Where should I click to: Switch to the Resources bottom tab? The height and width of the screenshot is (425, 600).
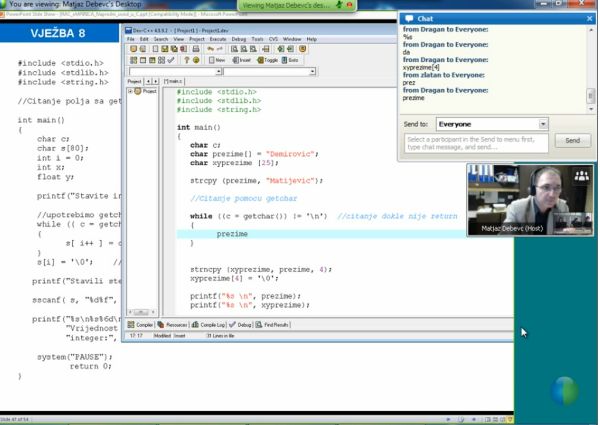click(x=172, y=325)
